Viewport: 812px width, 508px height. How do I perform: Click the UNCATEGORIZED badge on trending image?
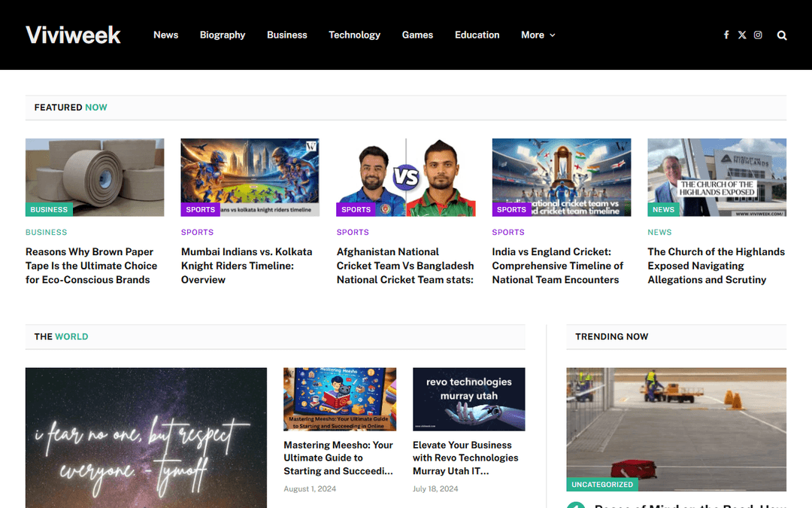(602, 484)
